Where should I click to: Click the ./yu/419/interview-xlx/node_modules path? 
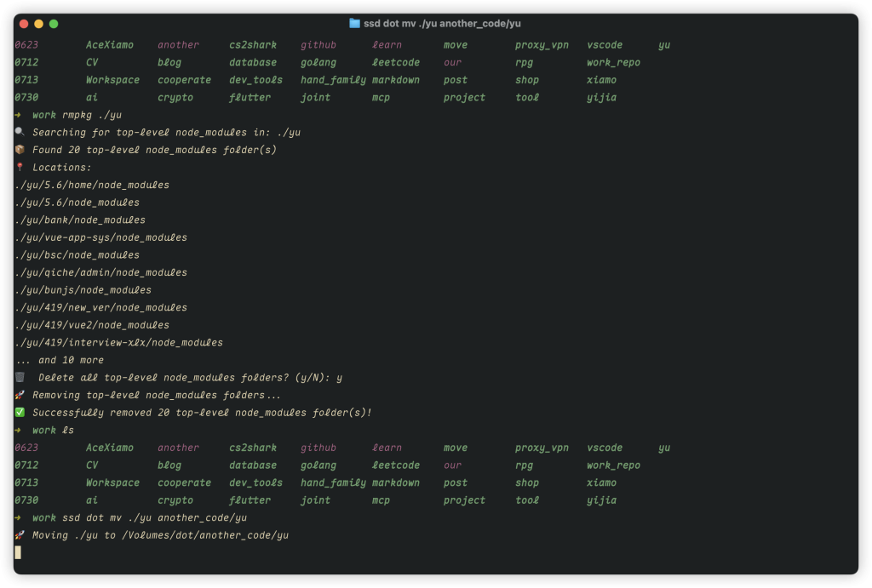point(119,343)
